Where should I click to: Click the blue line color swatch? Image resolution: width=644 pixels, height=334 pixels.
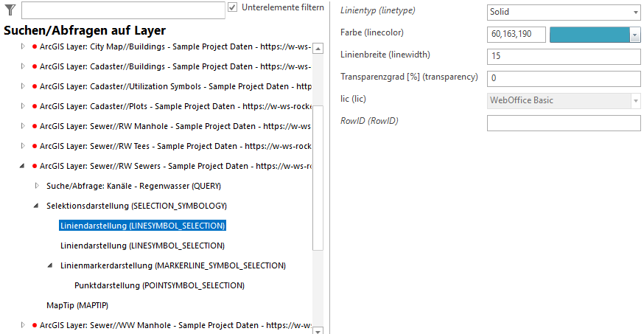(589, 35)
